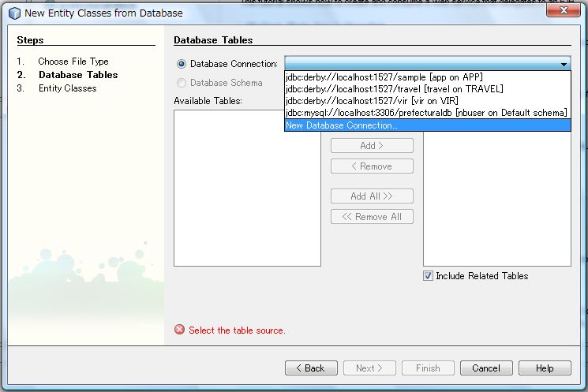Click the Add All >> button
Viewport: 588px width, 392px height.
coord(372,196)
